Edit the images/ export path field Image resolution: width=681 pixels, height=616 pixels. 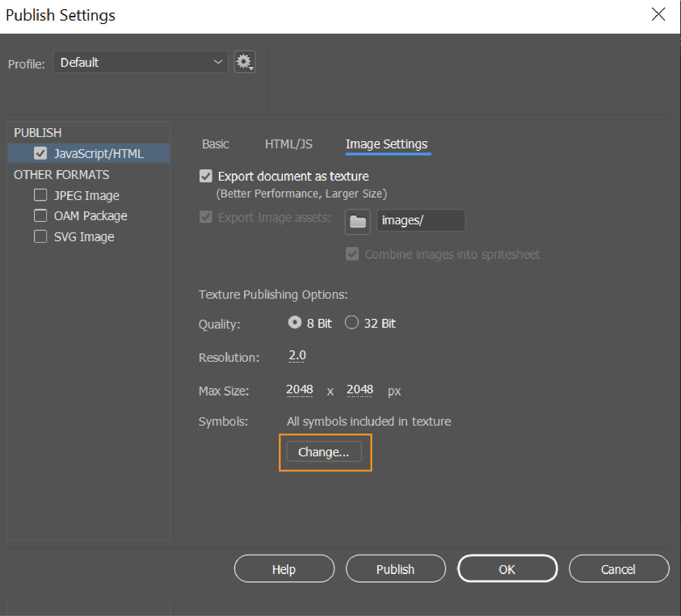(x=421, y=220)
